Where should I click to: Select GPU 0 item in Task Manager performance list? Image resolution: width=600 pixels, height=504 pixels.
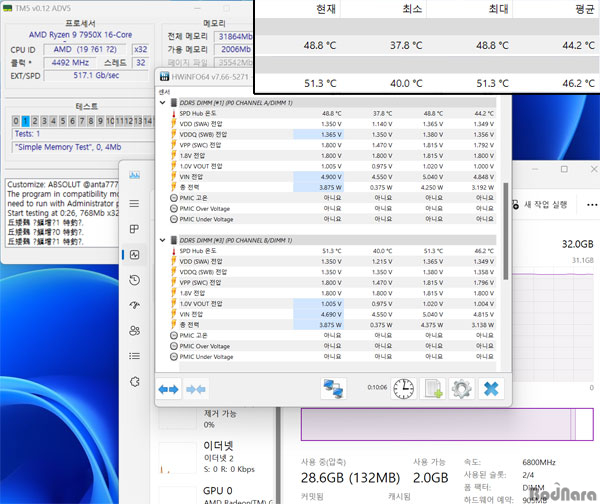216,495
